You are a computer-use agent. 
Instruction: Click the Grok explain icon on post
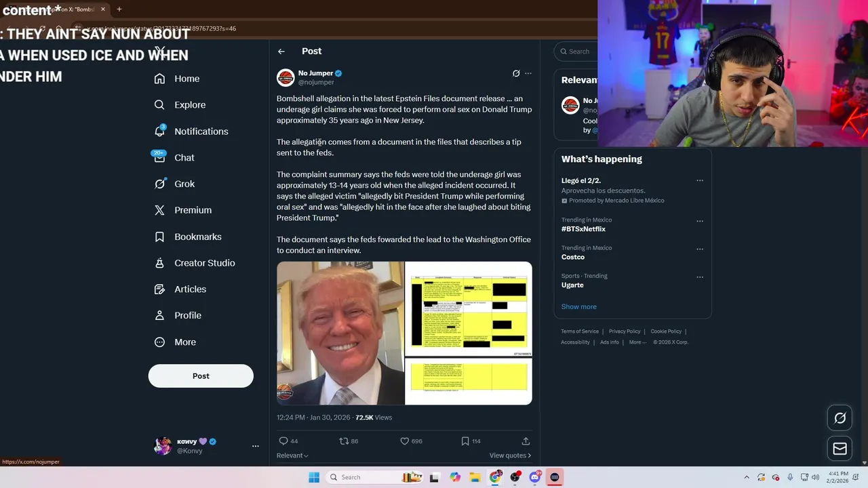point(516,73)
